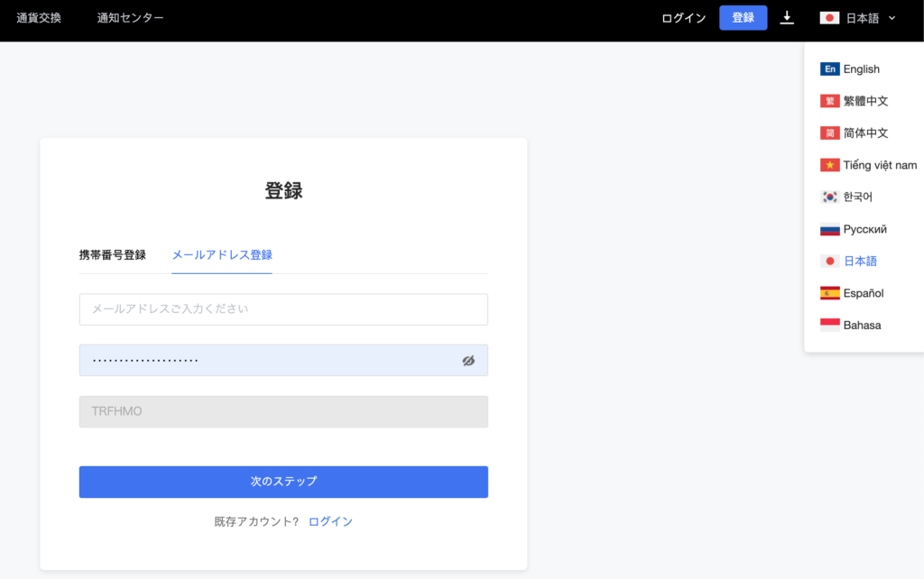Choose 简体中文 from language list

click(864, 133)
